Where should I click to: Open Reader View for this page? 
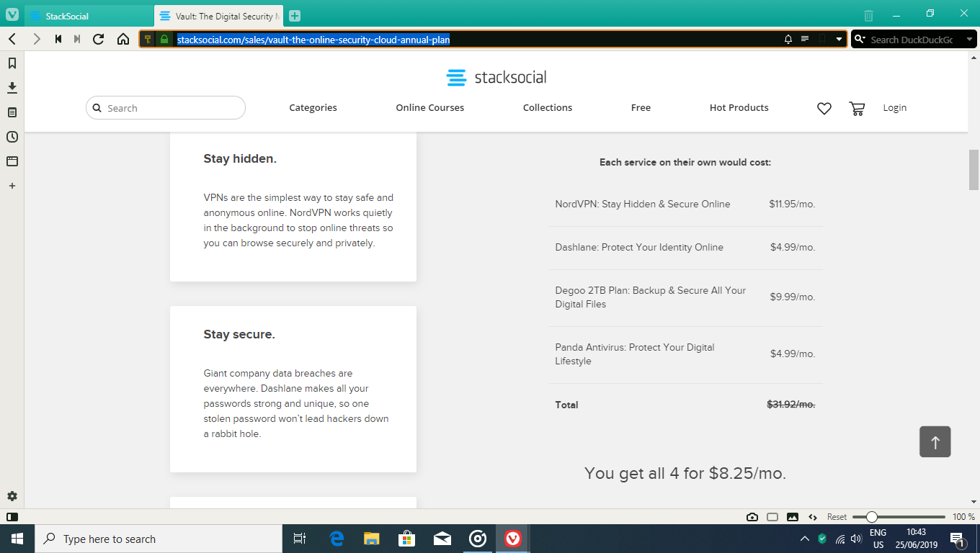tap(805, 40)
